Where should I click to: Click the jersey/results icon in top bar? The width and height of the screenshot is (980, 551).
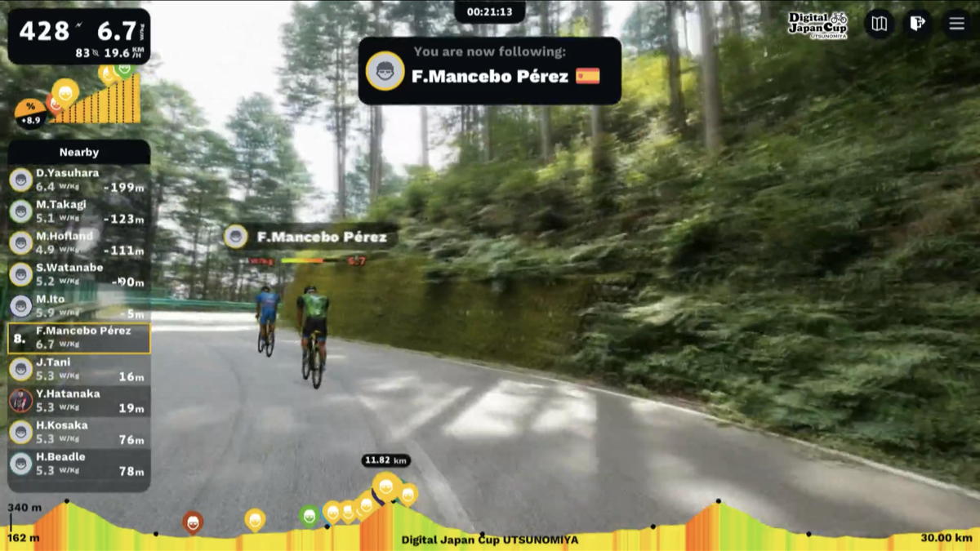coord(918,24)
